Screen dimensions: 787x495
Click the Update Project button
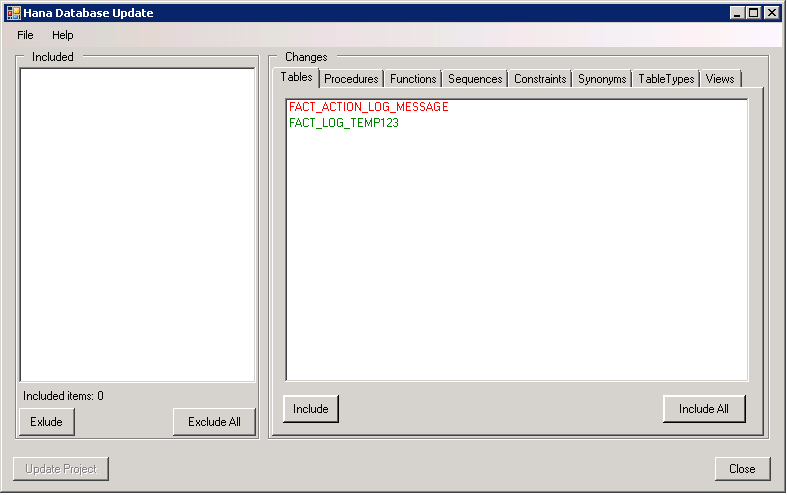[61, 469]
